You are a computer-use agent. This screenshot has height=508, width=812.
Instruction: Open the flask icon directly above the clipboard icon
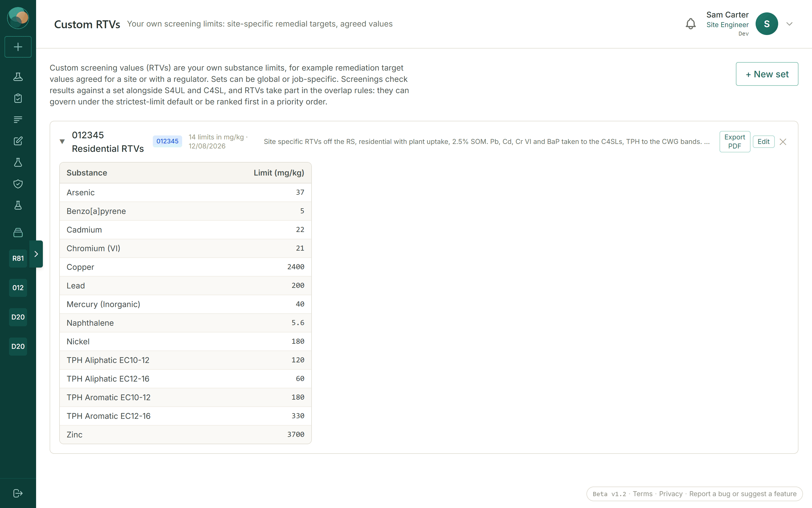tap(18, 77)
